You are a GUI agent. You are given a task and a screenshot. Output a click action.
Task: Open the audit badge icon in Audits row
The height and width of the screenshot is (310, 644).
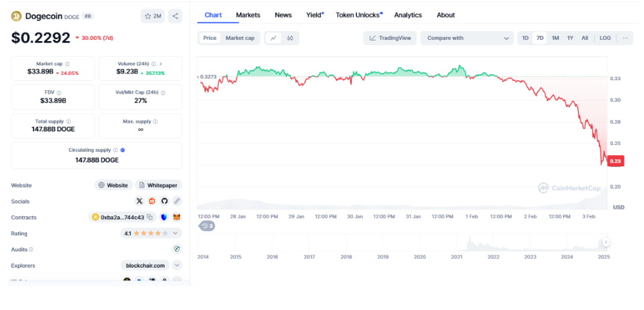coord(177,249)
